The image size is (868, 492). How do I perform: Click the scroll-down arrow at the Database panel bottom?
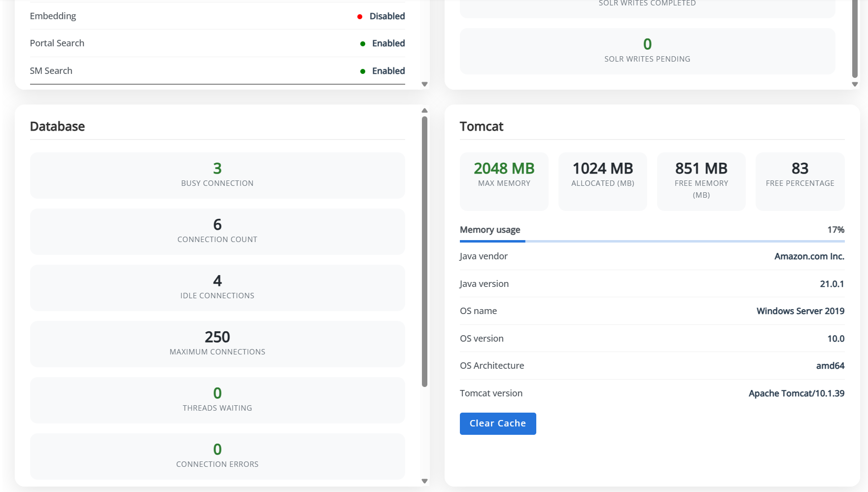[x=424, y=481]
